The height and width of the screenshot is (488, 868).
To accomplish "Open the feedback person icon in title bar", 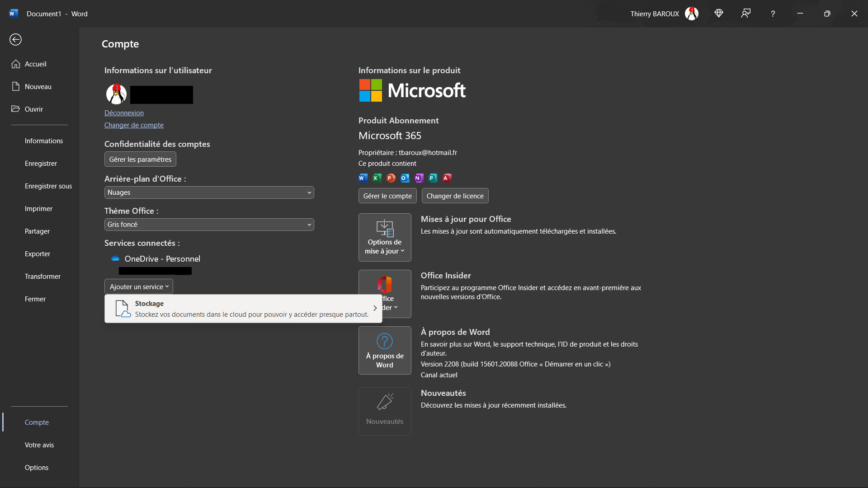I will point(746,14).
